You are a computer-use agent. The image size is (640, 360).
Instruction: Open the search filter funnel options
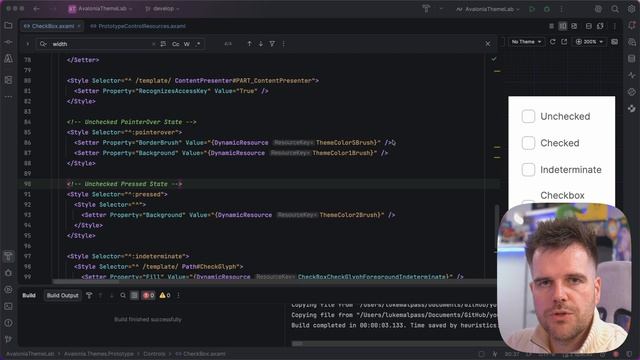point(272,44)
